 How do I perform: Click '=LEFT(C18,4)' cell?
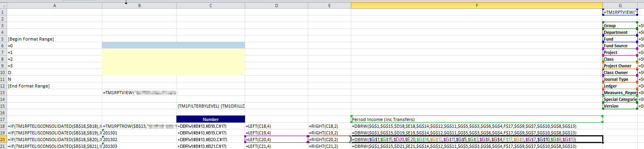(276, 126)
